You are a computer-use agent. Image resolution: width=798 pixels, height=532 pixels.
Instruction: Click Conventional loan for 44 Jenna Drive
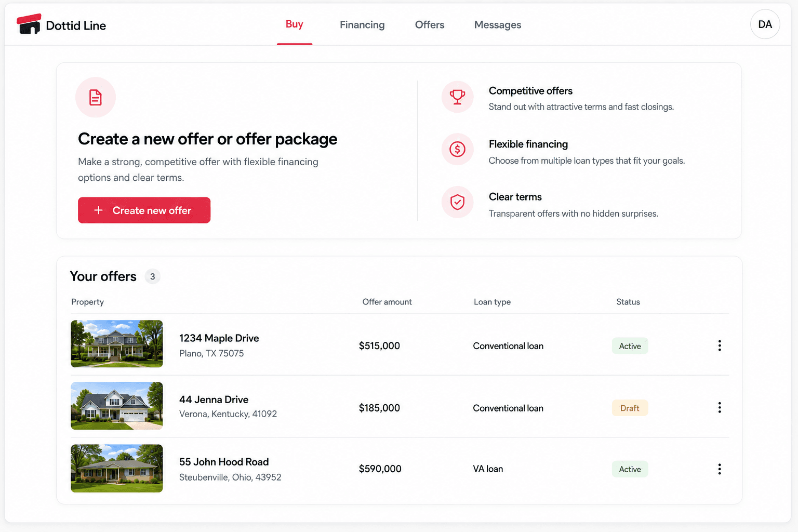coord(508,408)
